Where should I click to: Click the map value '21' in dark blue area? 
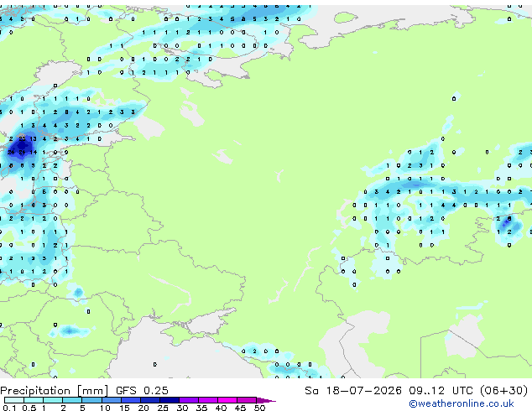pos(22,153)
